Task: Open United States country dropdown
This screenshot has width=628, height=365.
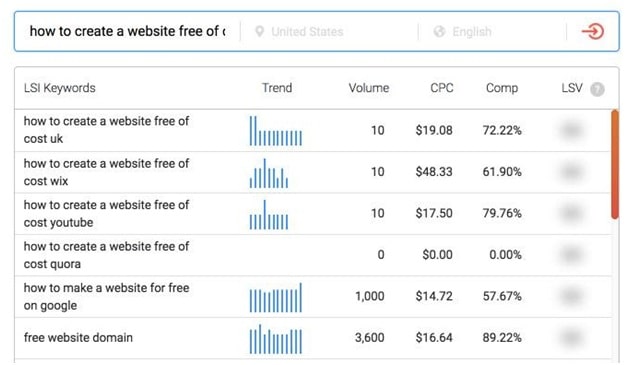Action: pos(307,31)
